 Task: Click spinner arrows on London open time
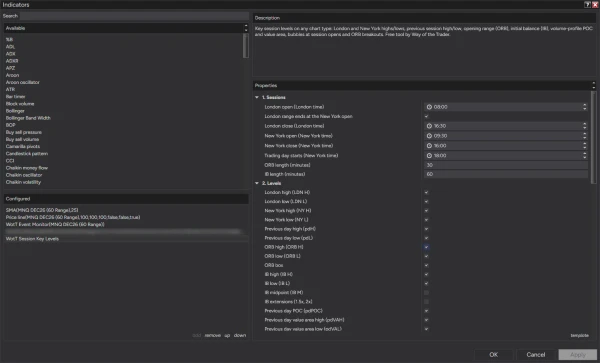pyautogui.click(x=584, y=107)
